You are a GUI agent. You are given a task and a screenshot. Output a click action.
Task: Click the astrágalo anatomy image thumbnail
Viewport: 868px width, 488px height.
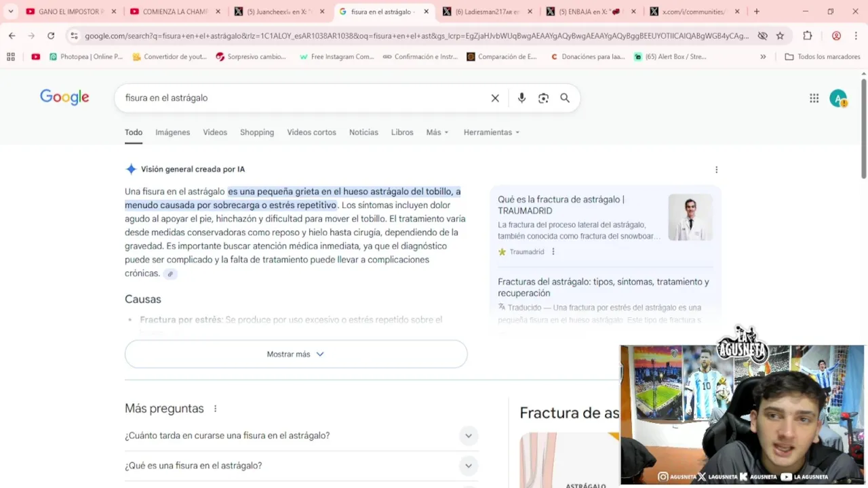(570, 460)
